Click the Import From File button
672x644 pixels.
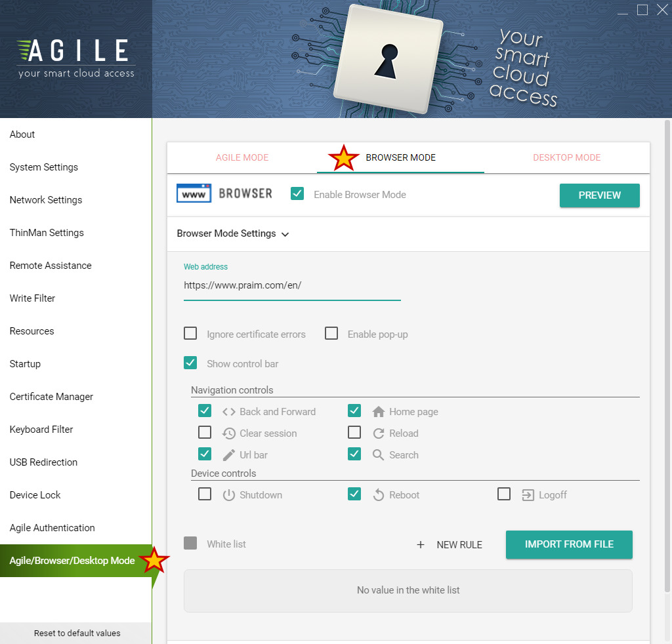[x=569, y=544]
